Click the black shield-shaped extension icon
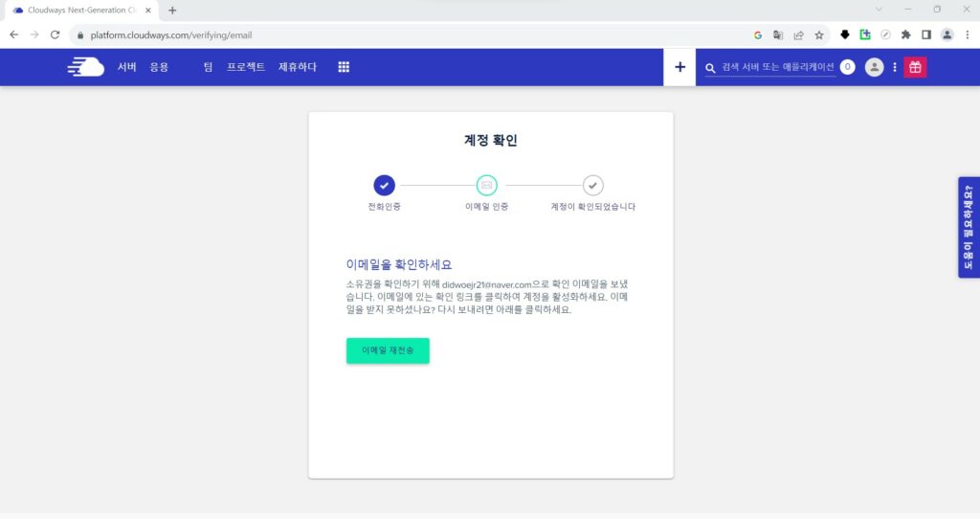980x519 pixels. click(x=845, y=35)
